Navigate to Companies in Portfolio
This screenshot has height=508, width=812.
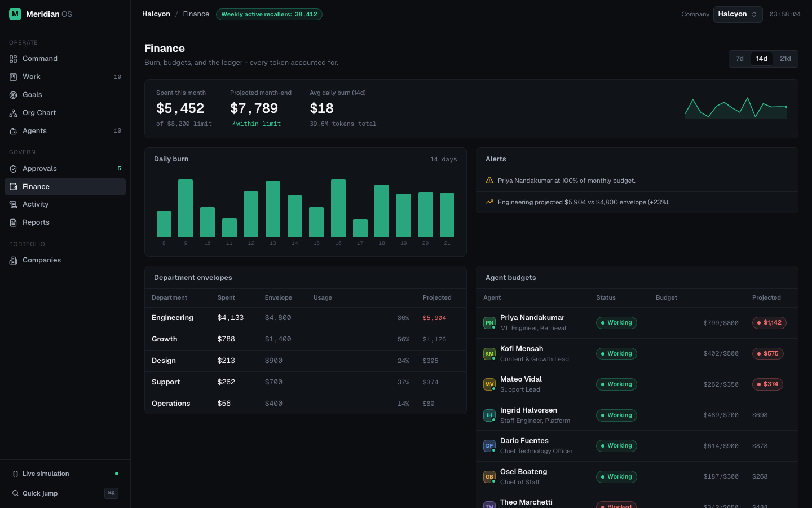pos(65,260)
